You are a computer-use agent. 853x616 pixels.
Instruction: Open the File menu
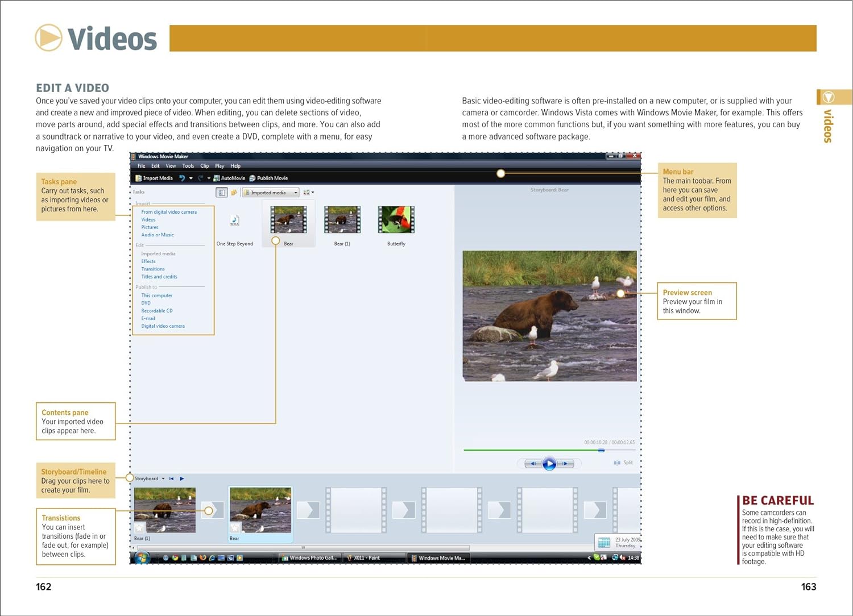click(x=141, y=166)
